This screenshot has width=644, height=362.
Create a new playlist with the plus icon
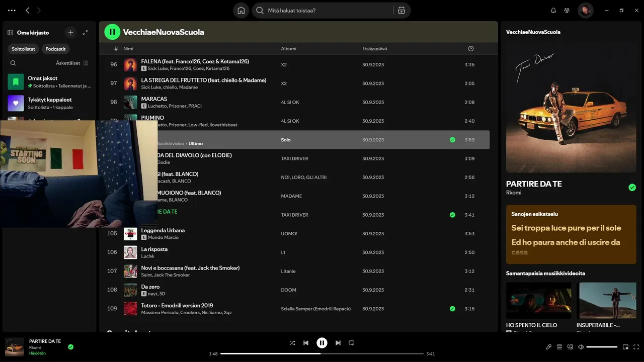tap(70, 33)
